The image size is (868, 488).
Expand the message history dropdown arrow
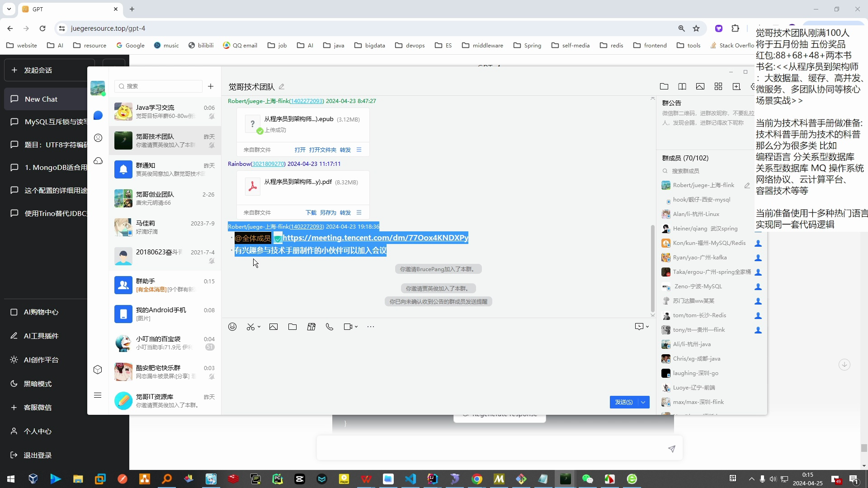[647, 327]
